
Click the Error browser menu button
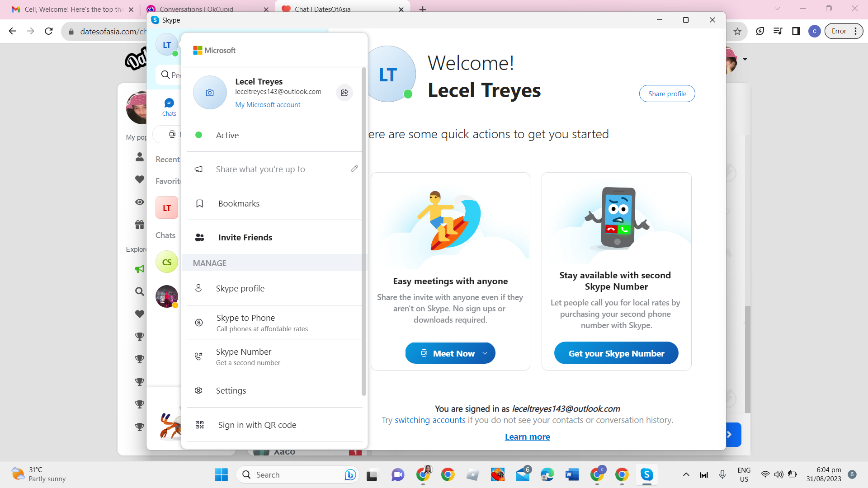pyautogui.click(x=844, y=31)
